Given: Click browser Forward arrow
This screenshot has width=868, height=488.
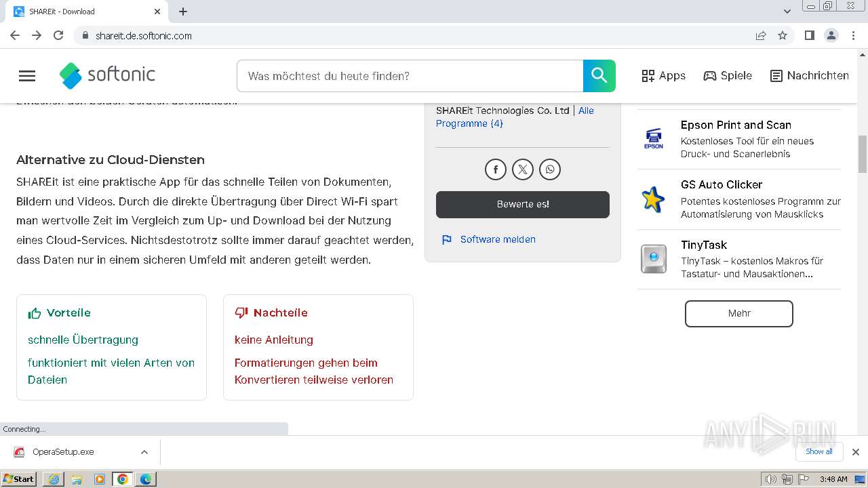Looking at the screenshot, I should [37, 35].
